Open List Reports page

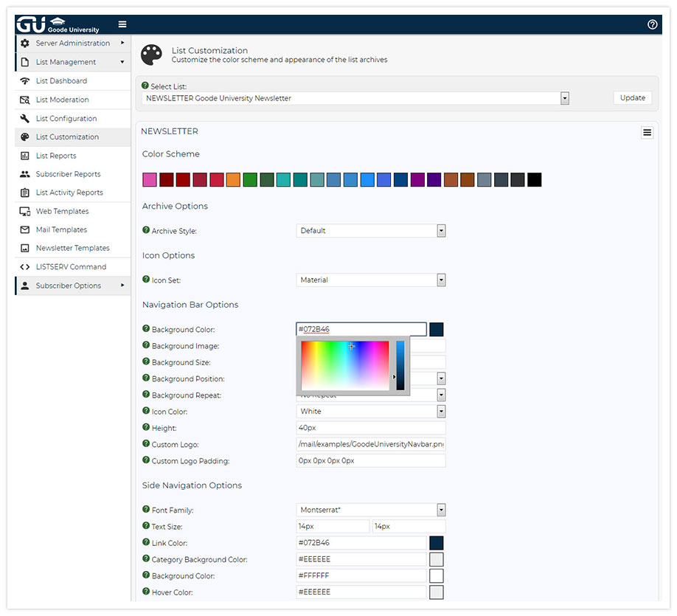(x=56, y=156)
